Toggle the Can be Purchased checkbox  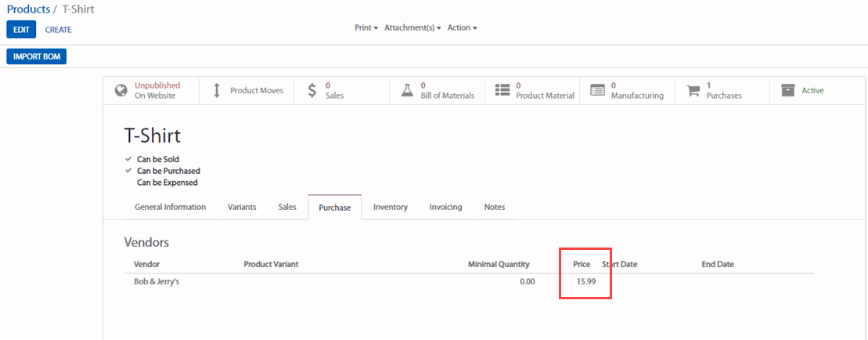[x=128, y=171]
